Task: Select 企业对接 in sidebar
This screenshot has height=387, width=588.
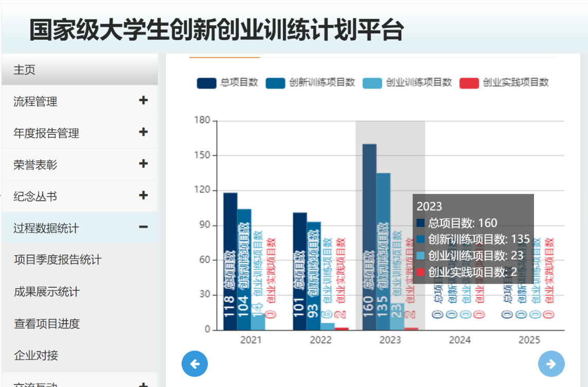Action: (36, 355)
